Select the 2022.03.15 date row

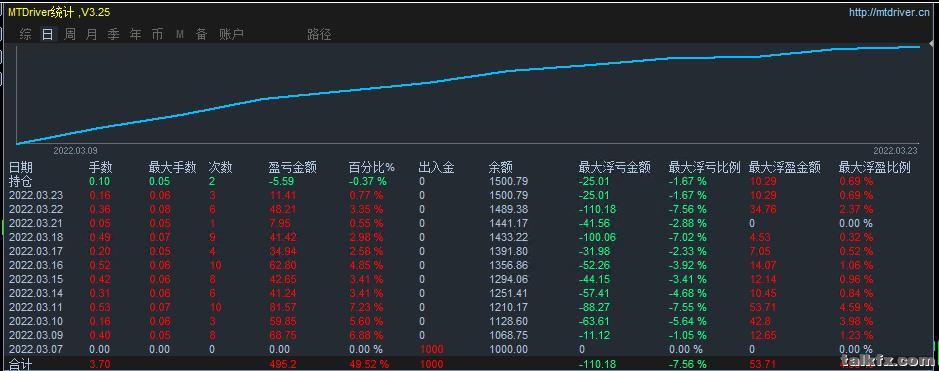coord(36,279)
